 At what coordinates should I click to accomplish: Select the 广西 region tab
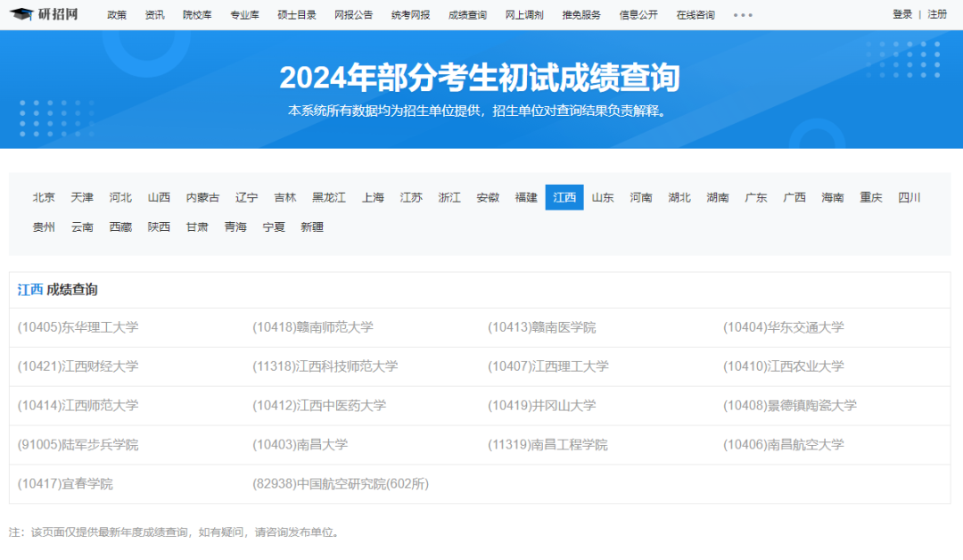(794, 197)
